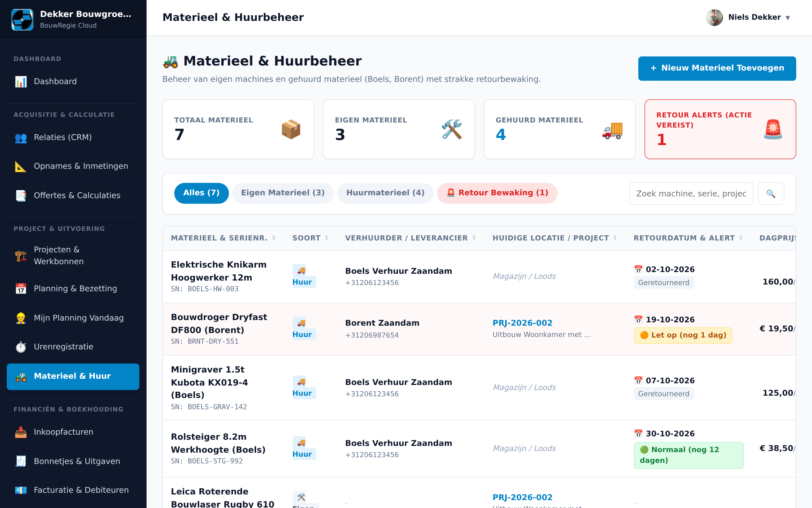The height and width of the screenshot is (508, 812).
Task: Click the Dekker Bouwgroep company logo
Action: click(x=22, y=19)
